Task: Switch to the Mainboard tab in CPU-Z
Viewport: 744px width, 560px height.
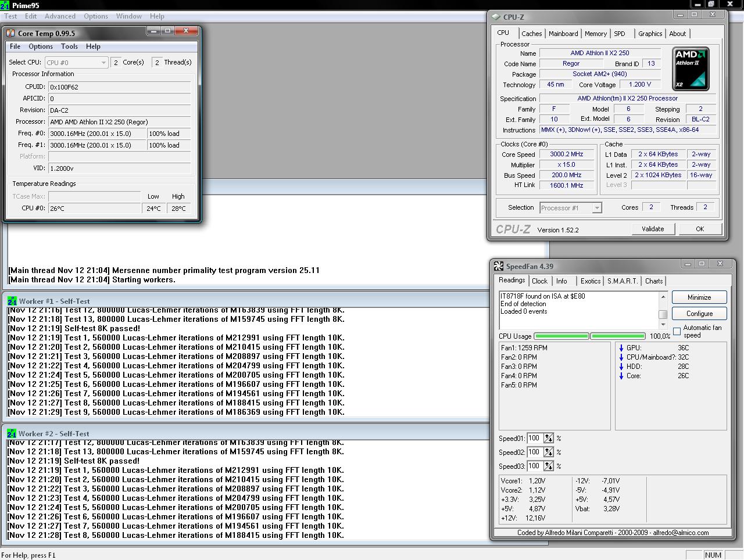Action: 563,34
